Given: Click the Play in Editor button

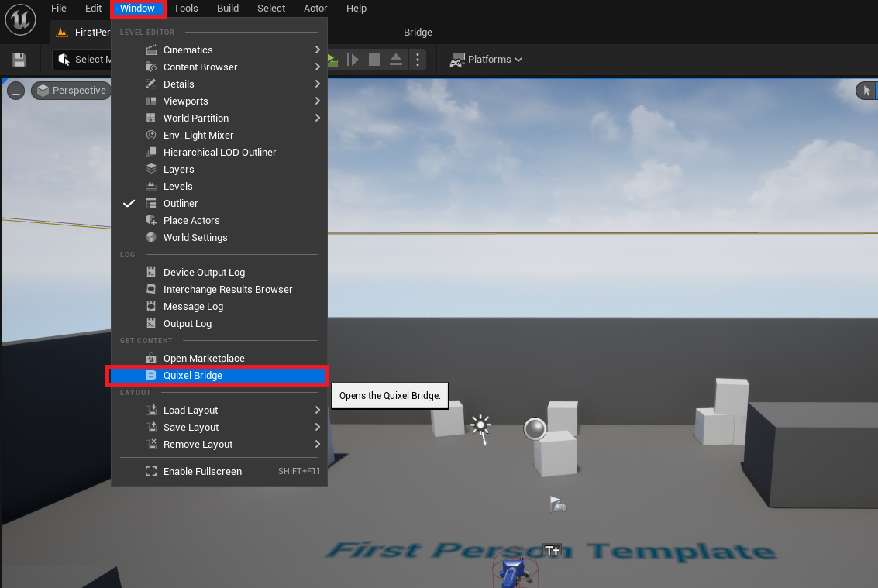Looking at the screenshot, I should click(x=331, y=60).
